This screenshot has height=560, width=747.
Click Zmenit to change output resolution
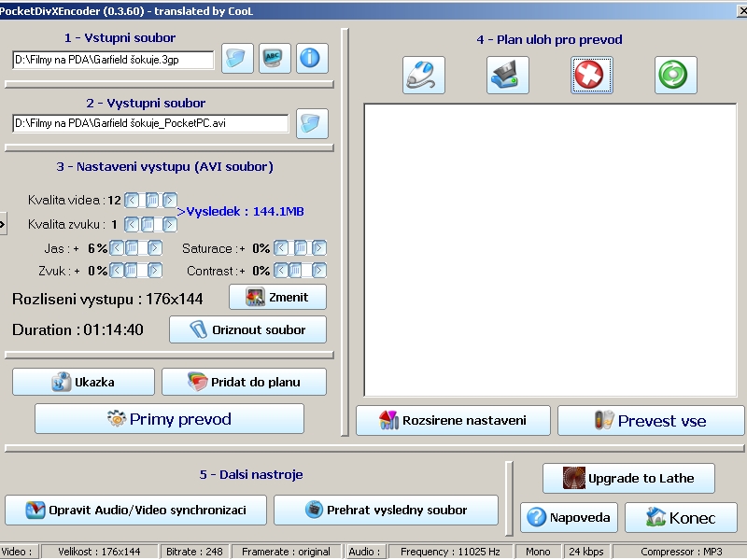(x=277, y=297)
